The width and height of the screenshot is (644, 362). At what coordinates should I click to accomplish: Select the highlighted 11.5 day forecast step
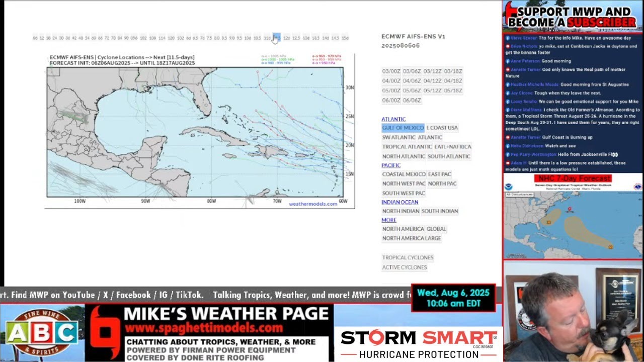[277, 38]
